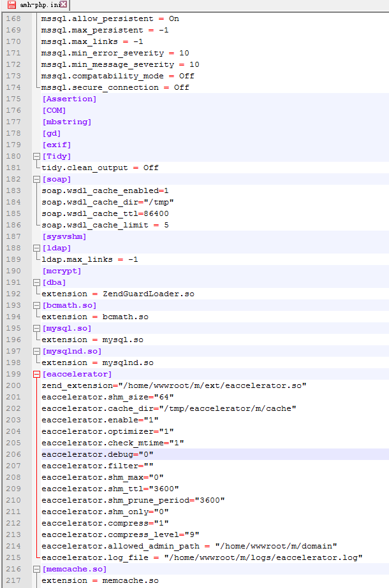Collapse the [dba] section fold marker
The width and height of the screenshot is (389, 588).
click(36, 283)
